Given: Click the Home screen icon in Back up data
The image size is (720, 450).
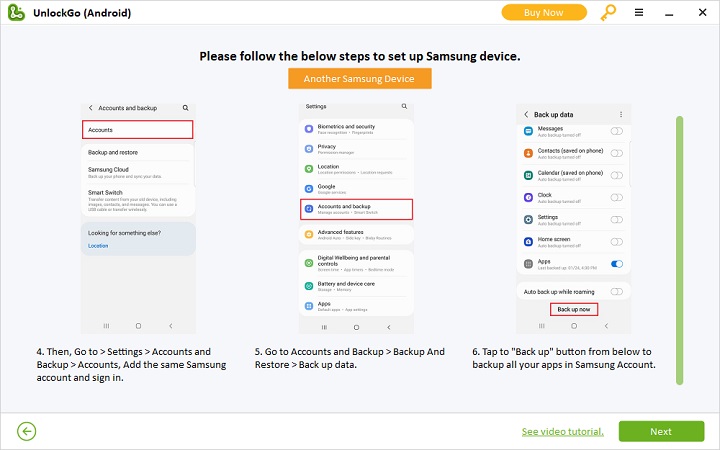Looking at the screenshot, I should point(528,242).
